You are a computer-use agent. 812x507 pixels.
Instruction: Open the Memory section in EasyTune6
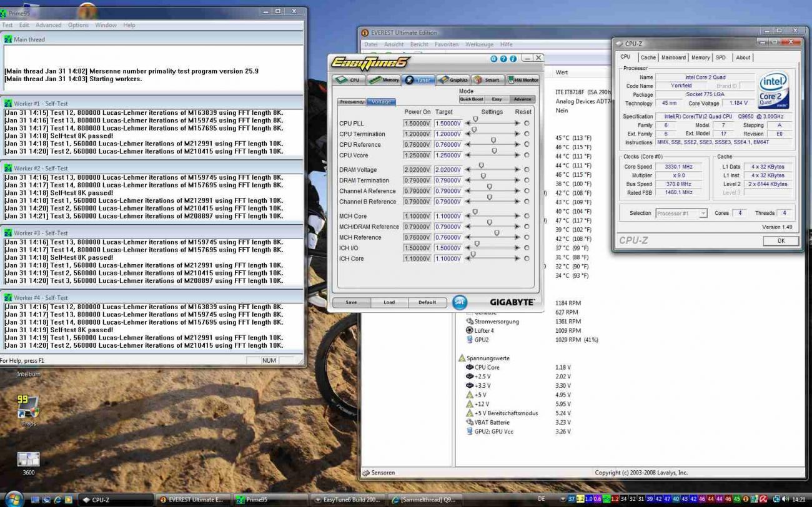[x=384, y=80]
